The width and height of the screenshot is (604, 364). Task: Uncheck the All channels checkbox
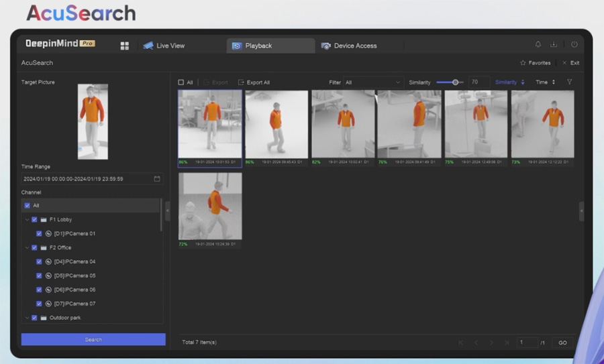[x=27, y=206]
